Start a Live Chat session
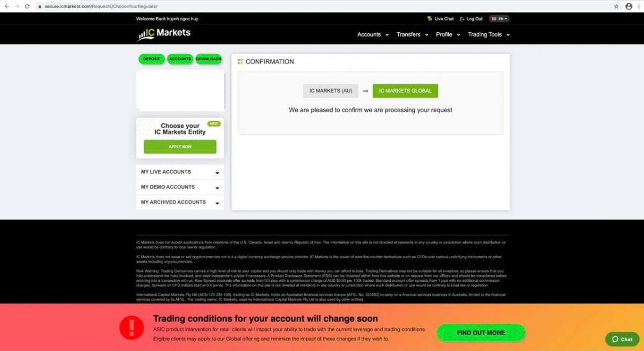 440,19
